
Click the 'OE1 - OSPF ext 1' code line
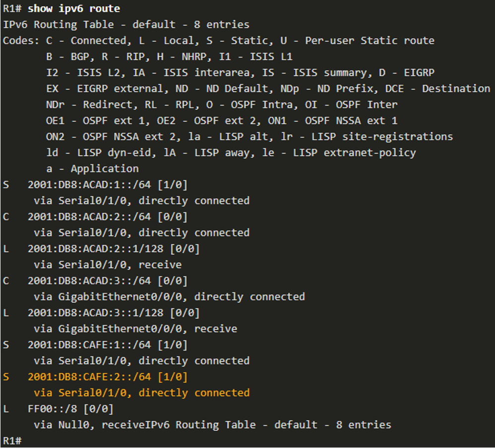coord(222,120)
